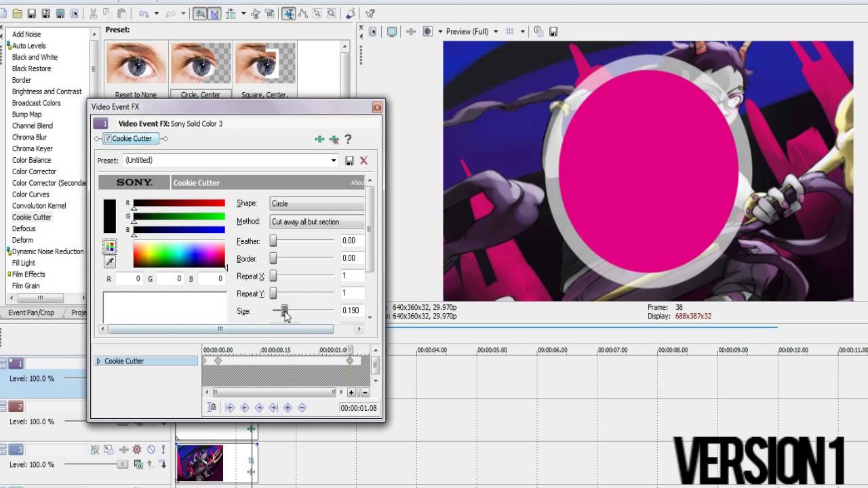Click the Save Snapshot icon in the preview toolbar
The image size is (868, 488).
coord(553,31)
